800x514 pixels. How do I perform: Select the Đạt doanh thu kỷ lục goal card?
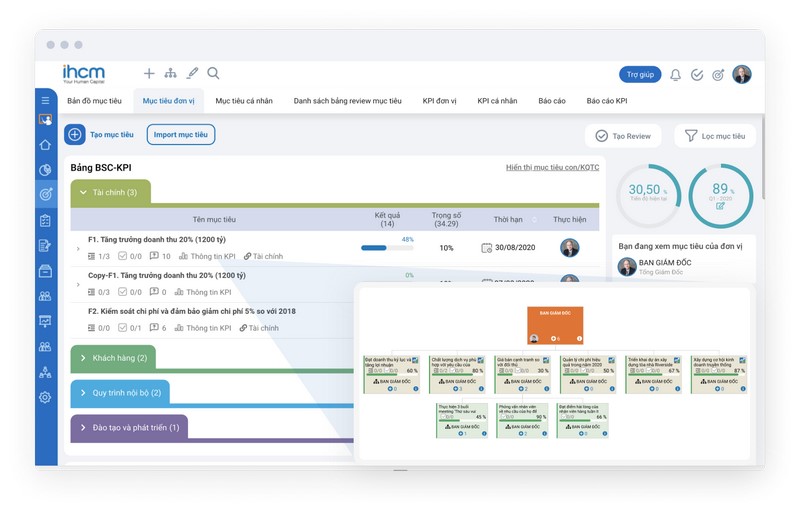pos(391,375)
